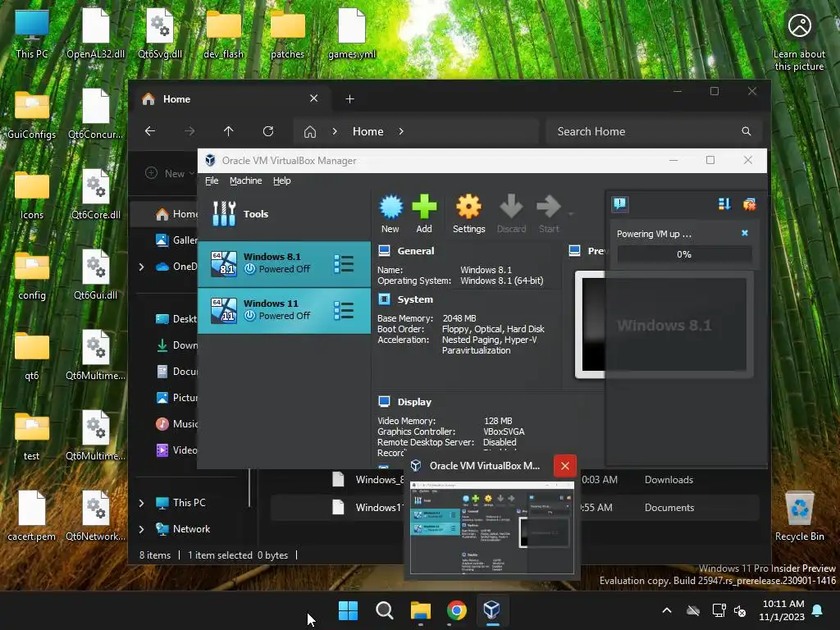Click the General section header
The height and width of the screenshot is (630, 840).
[407, 251]
